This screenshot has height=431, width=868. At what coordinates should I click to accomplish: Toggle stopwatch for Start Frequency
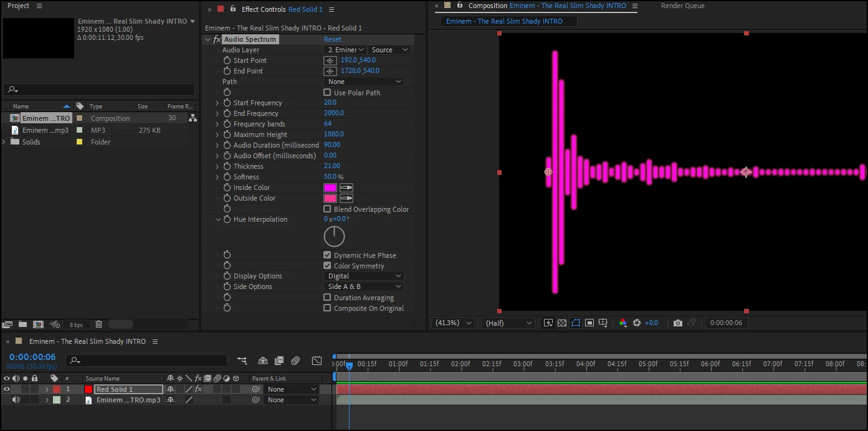click(227, 103)
